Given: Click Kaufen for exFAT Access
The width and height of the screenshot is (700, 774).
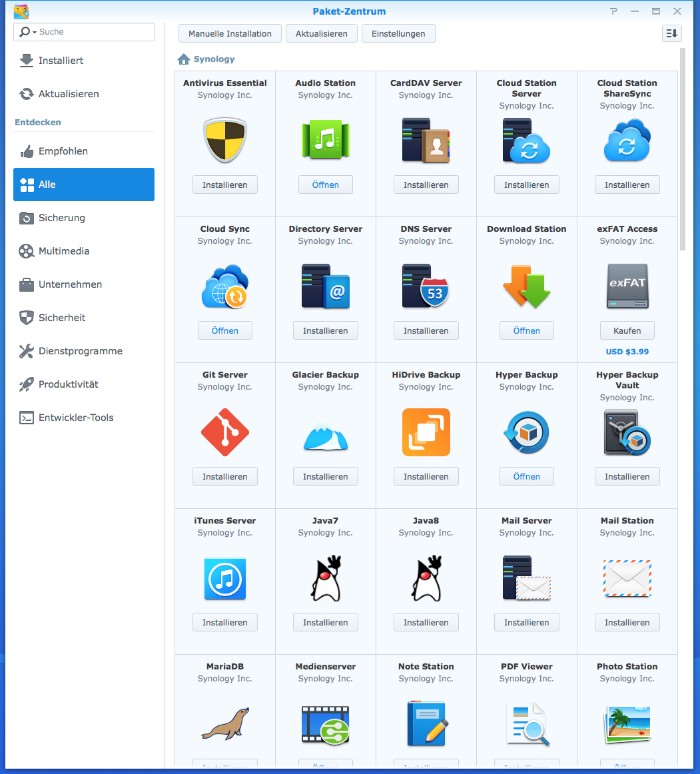Looking at the screenshot, I should (x=627, y=331).
